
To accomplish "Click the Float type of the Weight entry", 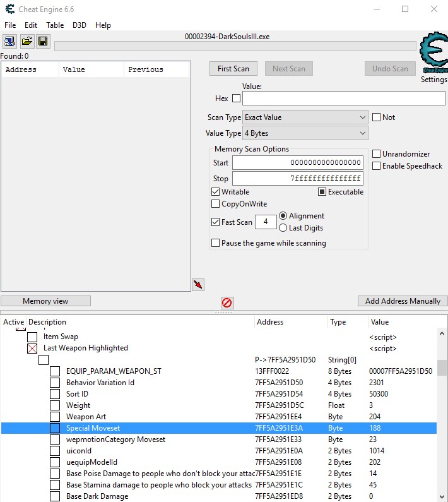I will coord(336,405).
